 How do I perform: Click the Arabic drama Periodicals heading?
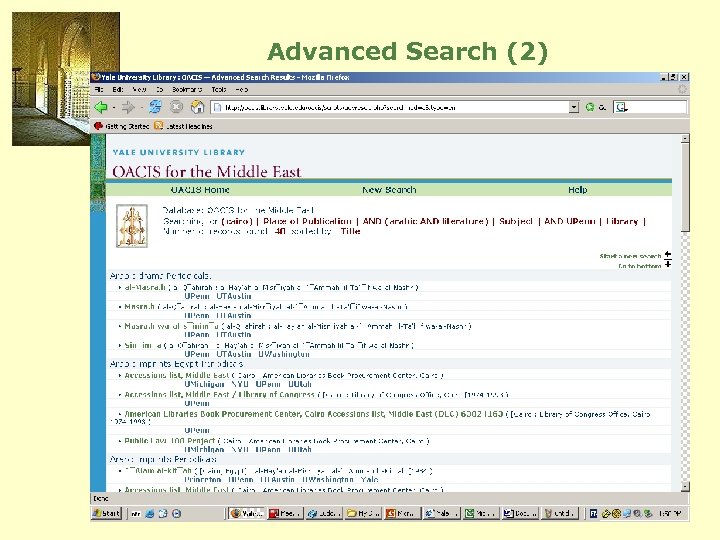coord(160,276)
